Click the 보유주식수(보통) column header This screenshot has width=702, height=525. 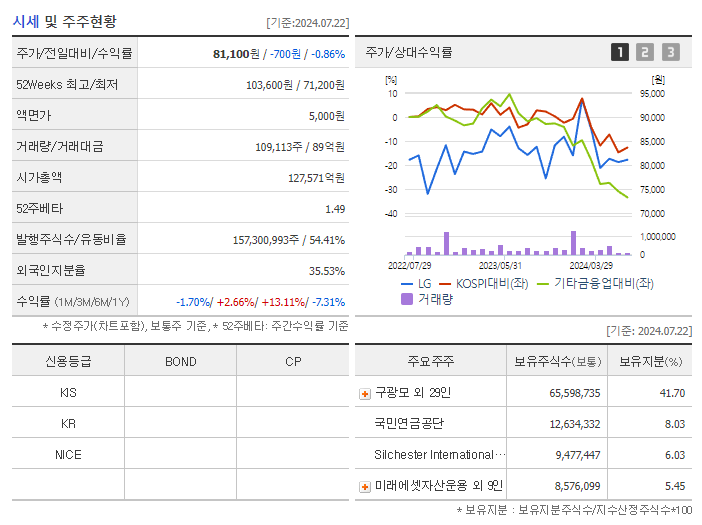pyautogui.click(x=557, y=362)
